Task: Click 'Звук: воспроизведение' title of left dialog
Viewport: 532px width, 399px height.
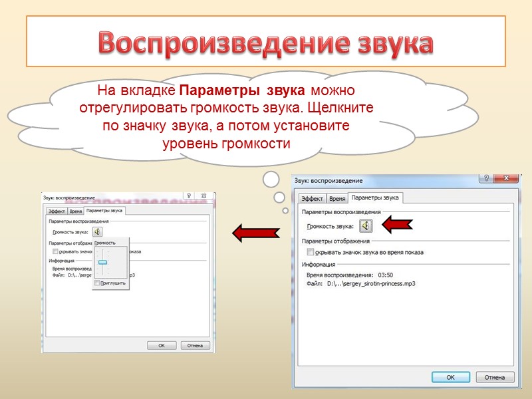Action: 69,198
